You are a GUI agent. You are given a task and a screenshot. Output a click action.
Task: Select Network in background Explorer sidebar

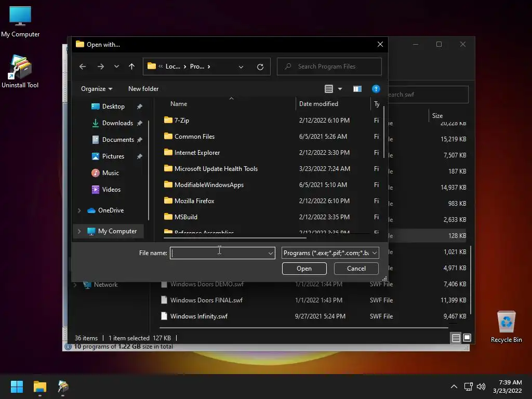tap(105, 285)
